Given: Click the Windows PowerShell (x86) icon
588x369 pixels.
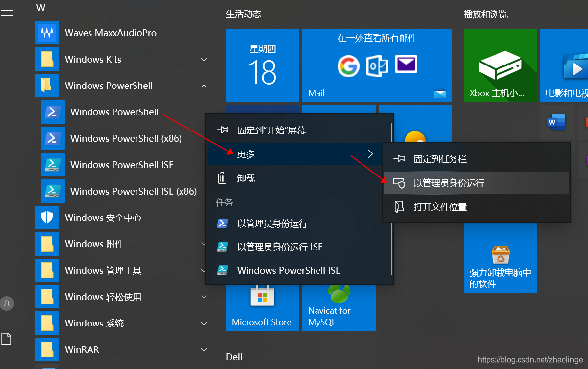Looking at the screenshot, I should click(x=53, y=138).
